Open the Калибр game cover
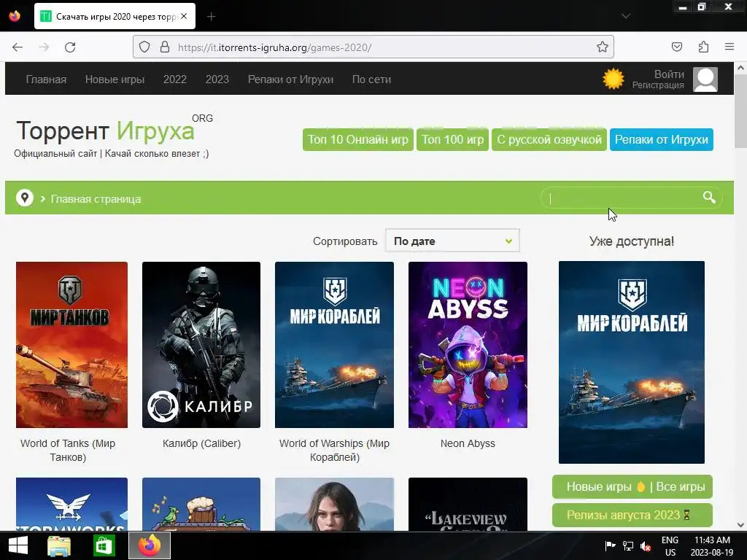This screenshot has width=747, height=560. click(x=201, y=345)
